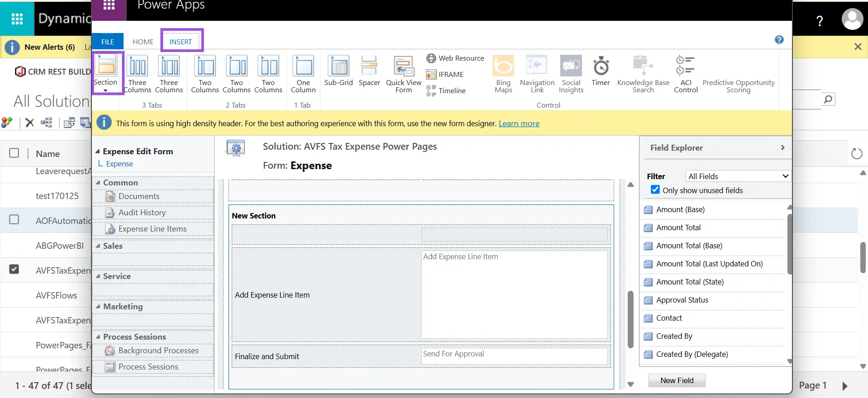868x398 pixels.
Task: Open the Expense tab link in tree
Action: [x=119, y=164]
